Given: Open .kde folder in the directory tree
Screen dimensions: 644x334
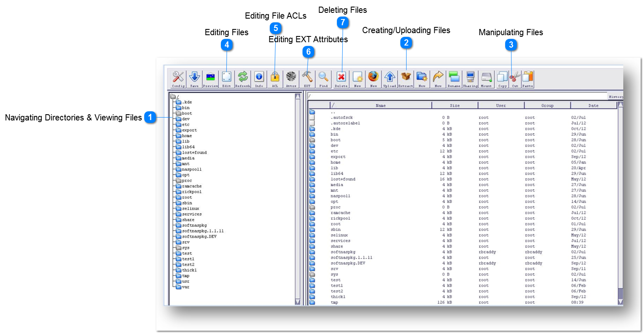Looking at the screenshot, I should tap(184, 102).
